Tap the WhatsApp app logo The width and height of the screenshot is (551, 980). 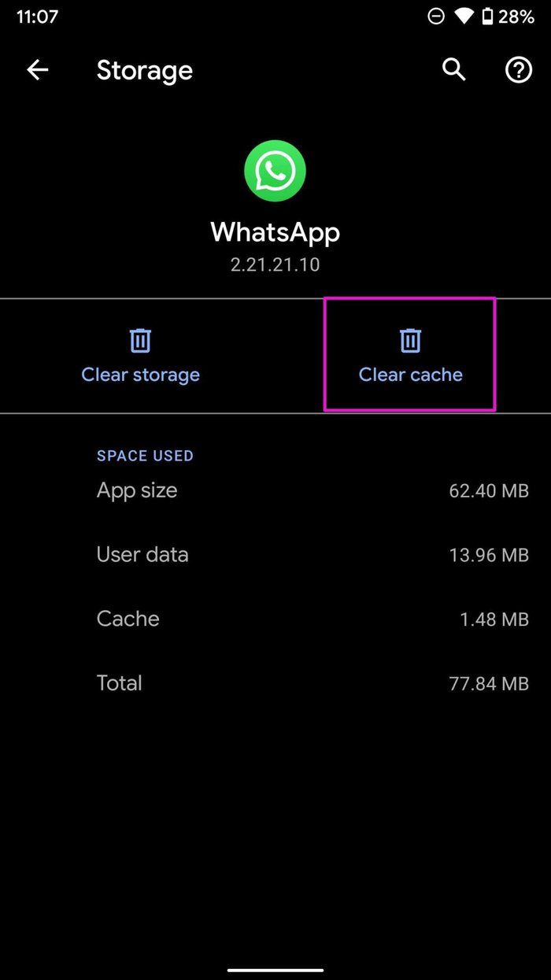point(275,171)
